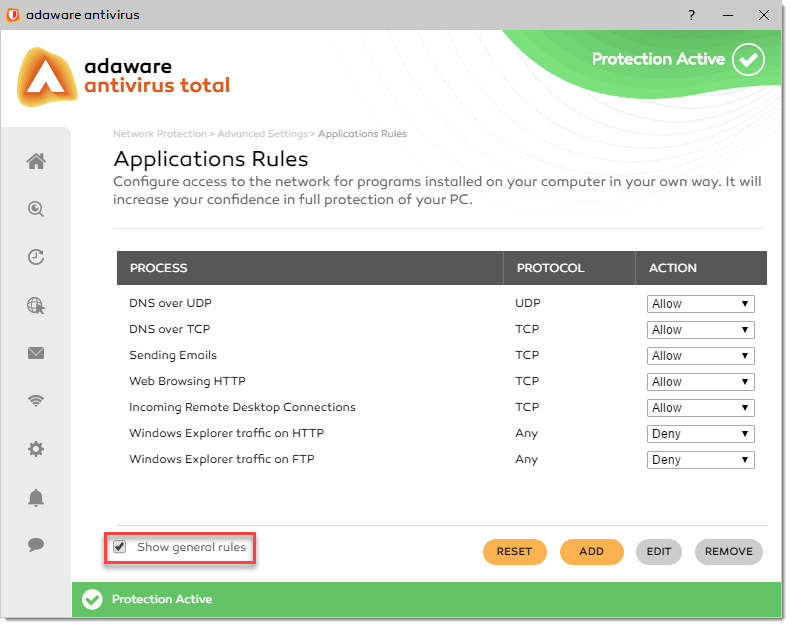Open the Network Protection wifi icon
790x626 pixels.
36,401
